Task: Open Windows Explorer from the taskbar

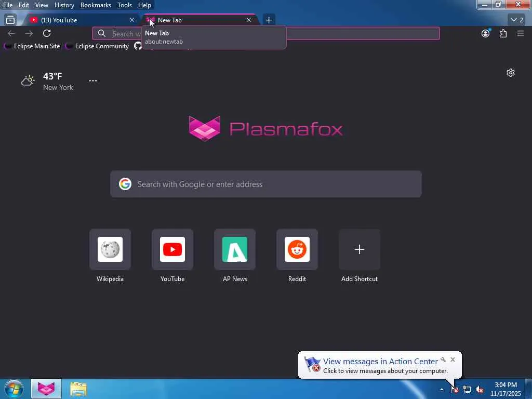Action: 78,389
